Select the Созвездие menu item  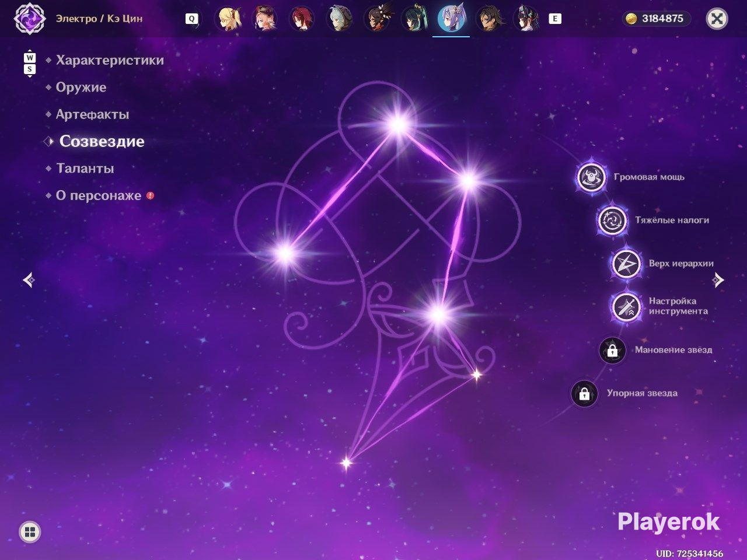(102, 141)
